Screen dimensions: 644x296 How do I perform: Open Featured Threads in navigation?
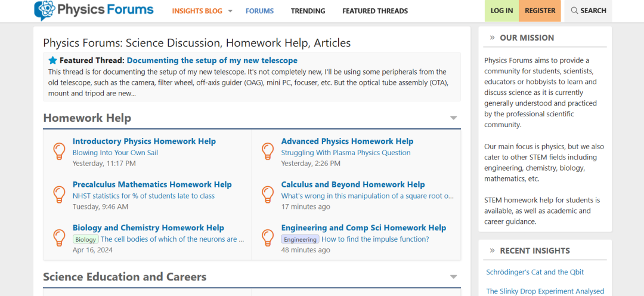pos(375,11)
